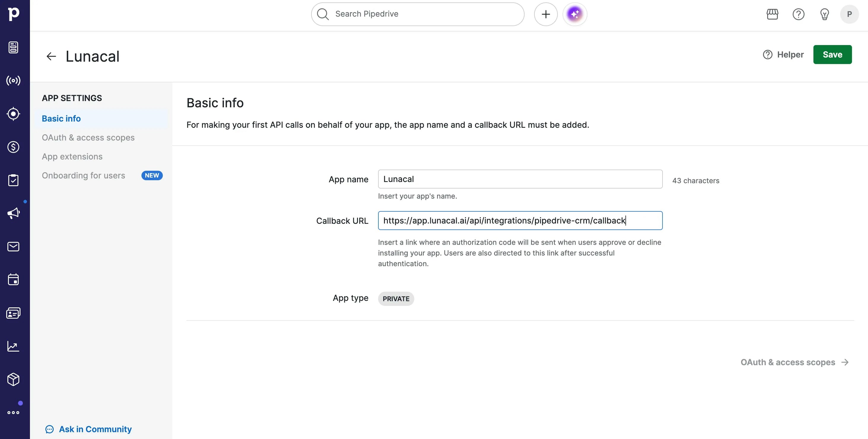Select App extensions in app settings
868x439 pixels.
72,157
